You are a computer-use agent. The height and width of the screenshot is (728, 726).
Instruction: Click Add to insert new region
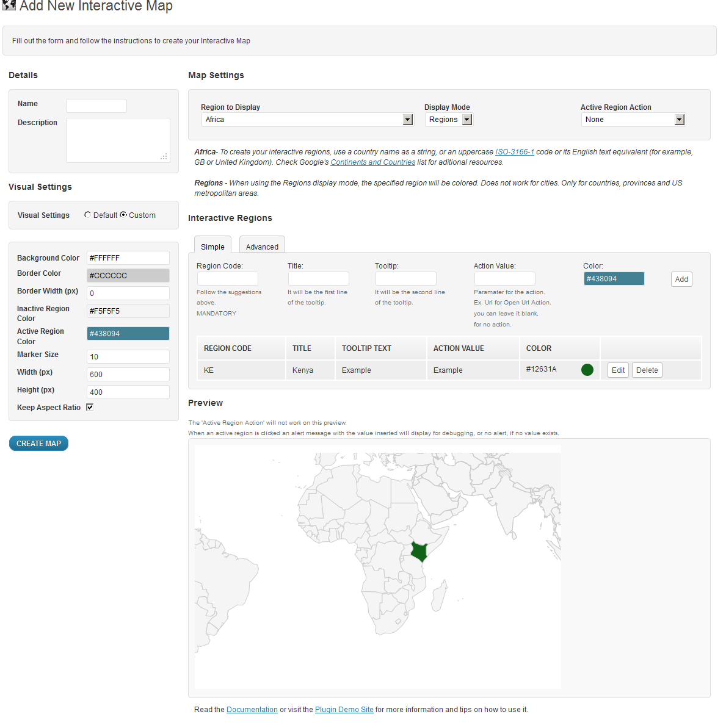click(681, 279)
